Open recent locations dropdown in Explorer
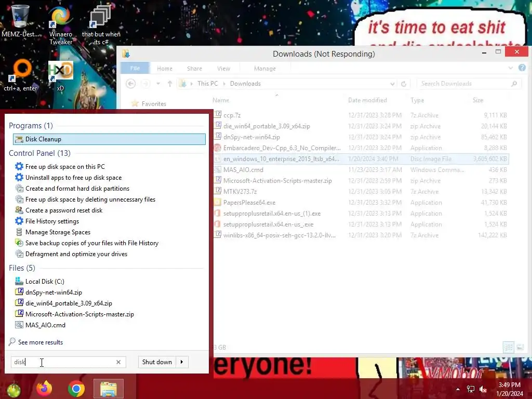 click(158, 84)
